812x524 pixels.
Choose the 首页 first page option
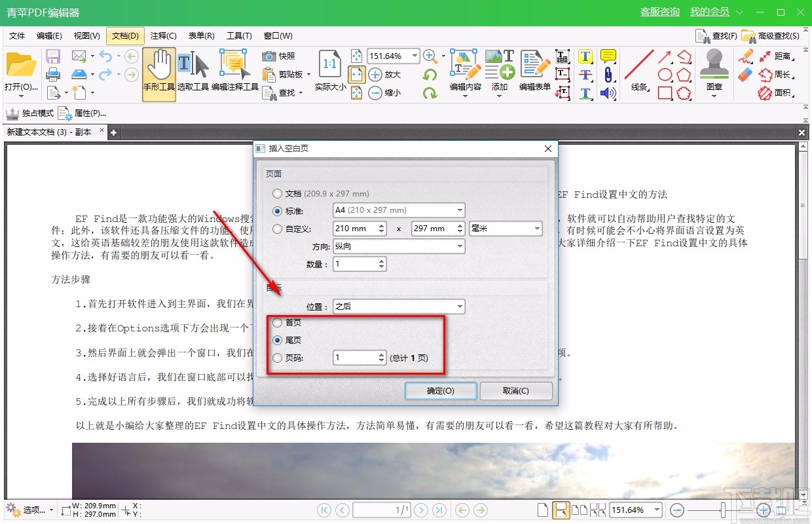pos(276,322)
